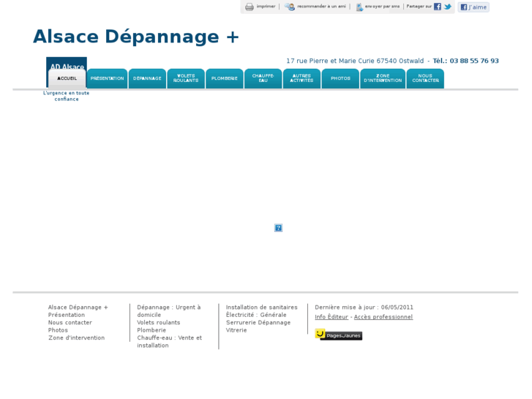Open the Volets Roulants tab
The image size is (532, 399).
click(186, 78)
